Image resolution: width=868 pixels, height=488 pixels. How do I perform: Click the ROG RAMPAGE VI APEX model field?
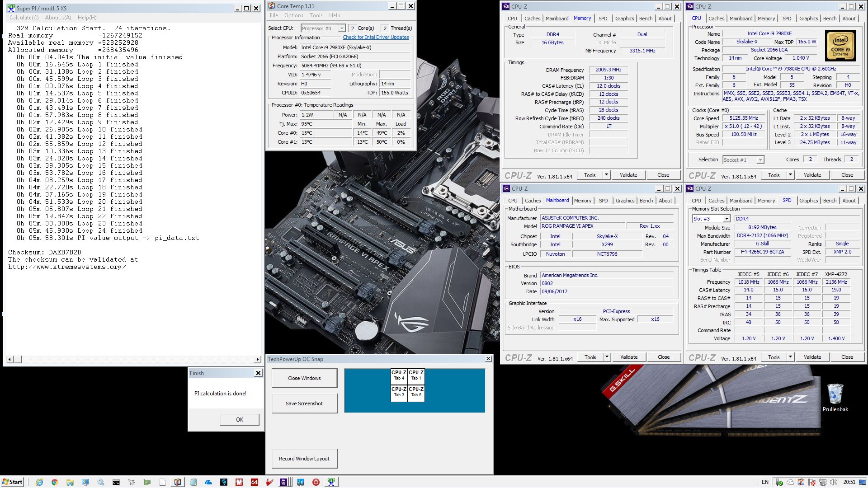[x=583, y=226]
